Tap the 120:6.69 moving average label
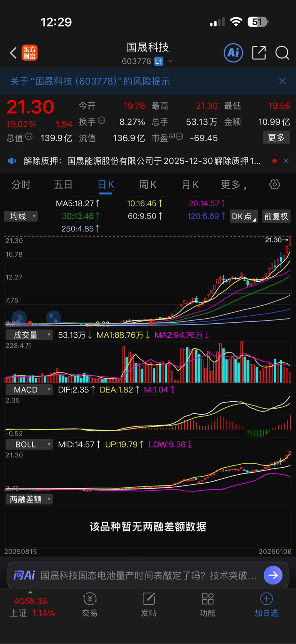The image size is (296, 644). click(207, 216)
